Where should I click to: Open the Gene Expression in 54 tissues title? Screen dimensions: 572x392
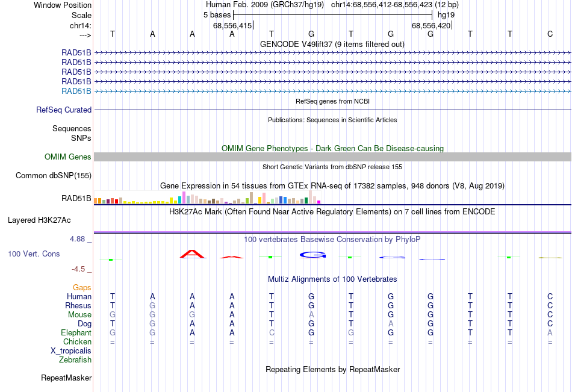pos(332,186)
